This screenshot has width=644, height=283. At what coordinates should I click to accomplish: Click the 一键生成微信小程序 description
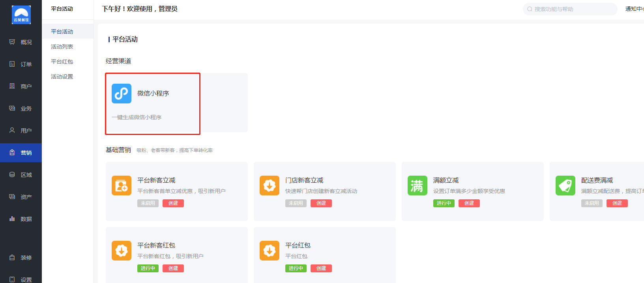[x=137, y=117]
